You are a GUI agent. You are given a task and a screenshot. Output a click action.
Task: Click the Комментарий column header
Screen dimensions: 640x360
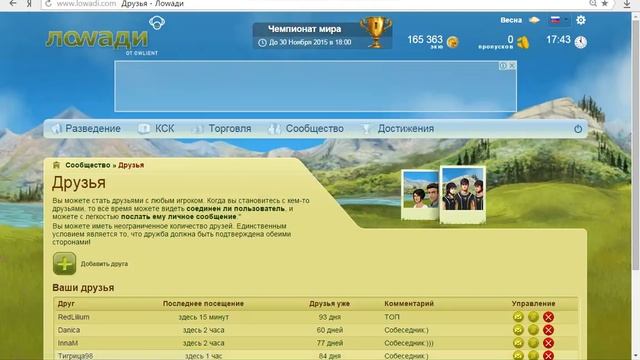pyautogui.click(x=409, y=304)
